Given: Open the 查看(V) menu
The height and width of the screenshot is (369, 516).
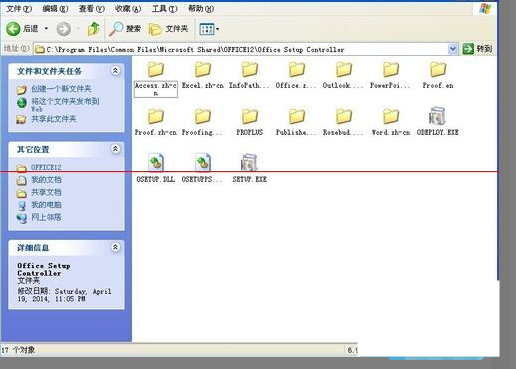Looking at the screenshot, I should click(92, 9).
